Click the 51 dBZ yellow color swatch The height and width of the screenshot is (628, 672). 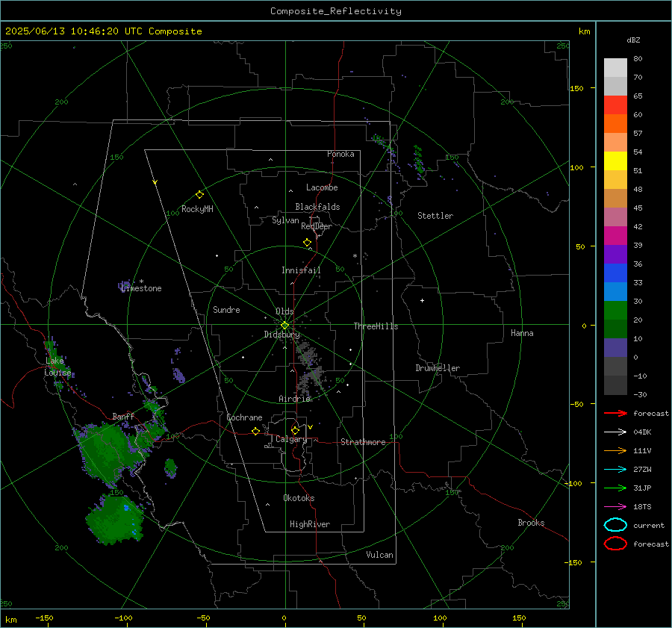click(x=615, y=161)
